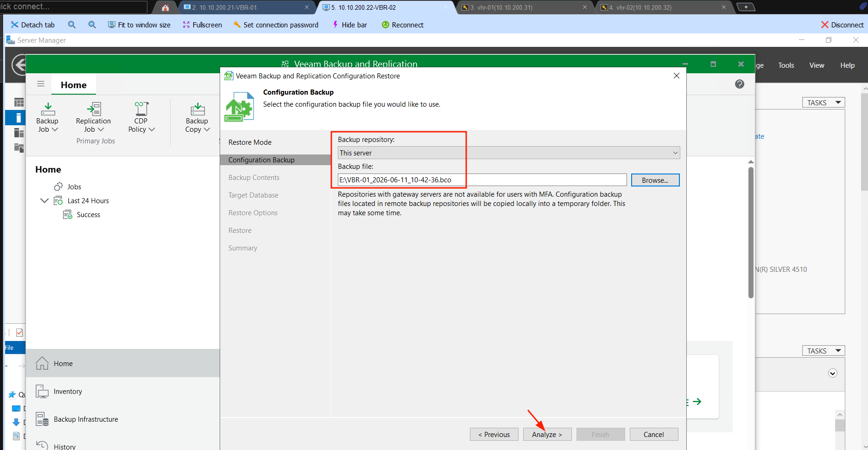The width and height of the screenshot is (868, 450).
Task: Select the Home ribbon tab
Action: coord(74,85)
